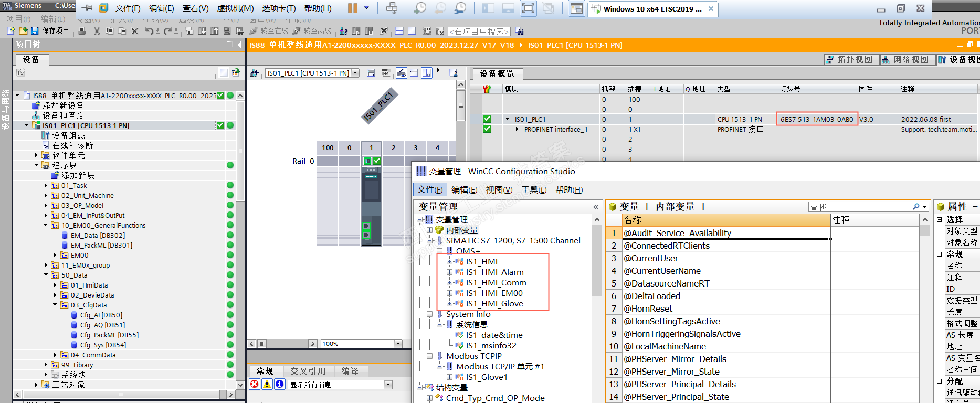Click the red error filter icon
The width and height of the screenshot is (980, 403).
click(255, 384)
